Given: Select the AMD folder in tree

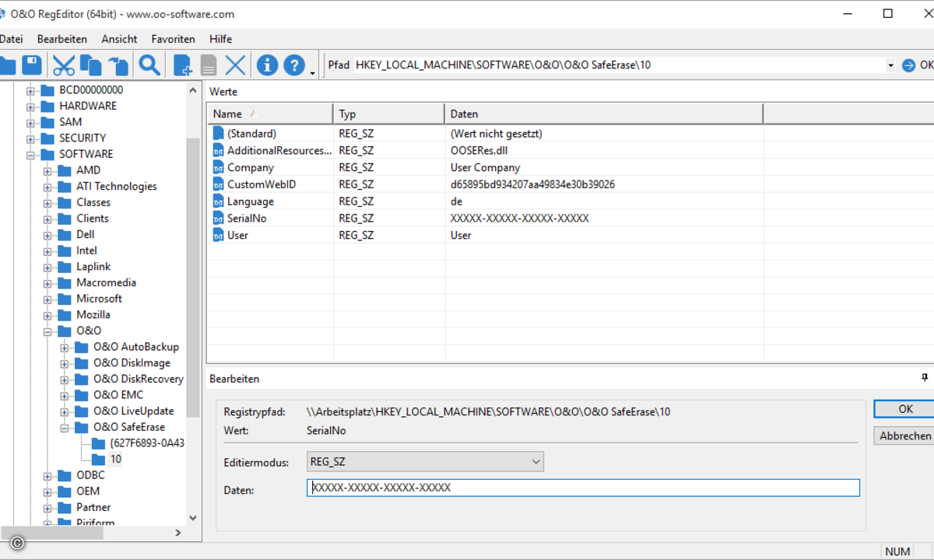Looking at the screenshot, I should pos(88,170).
